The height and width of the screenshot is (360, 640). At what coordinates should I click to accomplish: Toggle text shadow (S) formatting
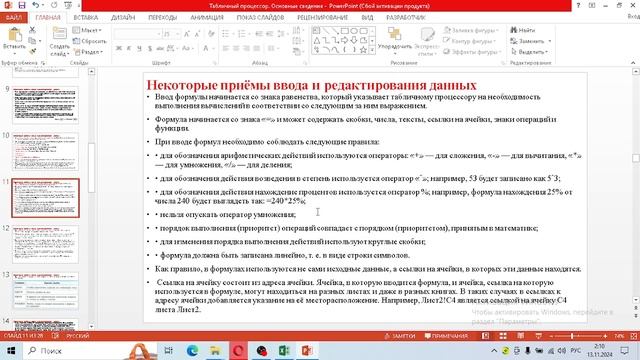tap(149, 48)
